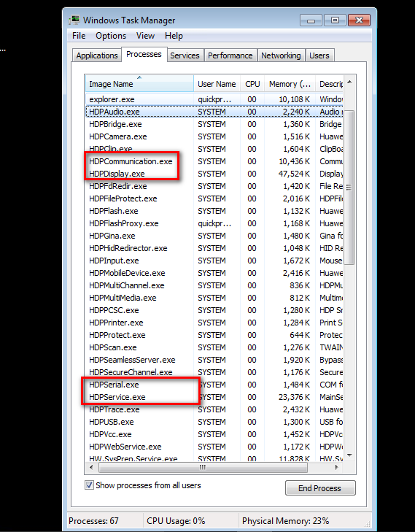Select the Processes tab

(x=144, y=54)
